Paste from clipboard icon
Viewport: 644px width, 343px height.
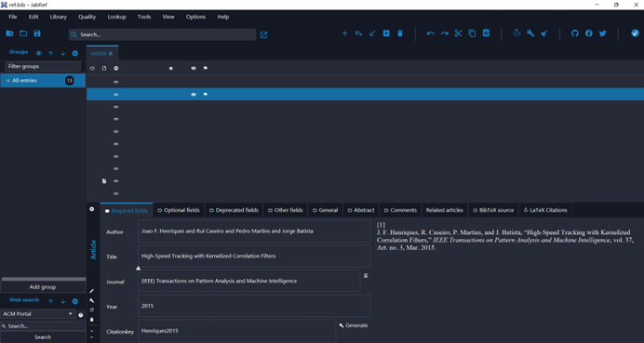(486, 33)
